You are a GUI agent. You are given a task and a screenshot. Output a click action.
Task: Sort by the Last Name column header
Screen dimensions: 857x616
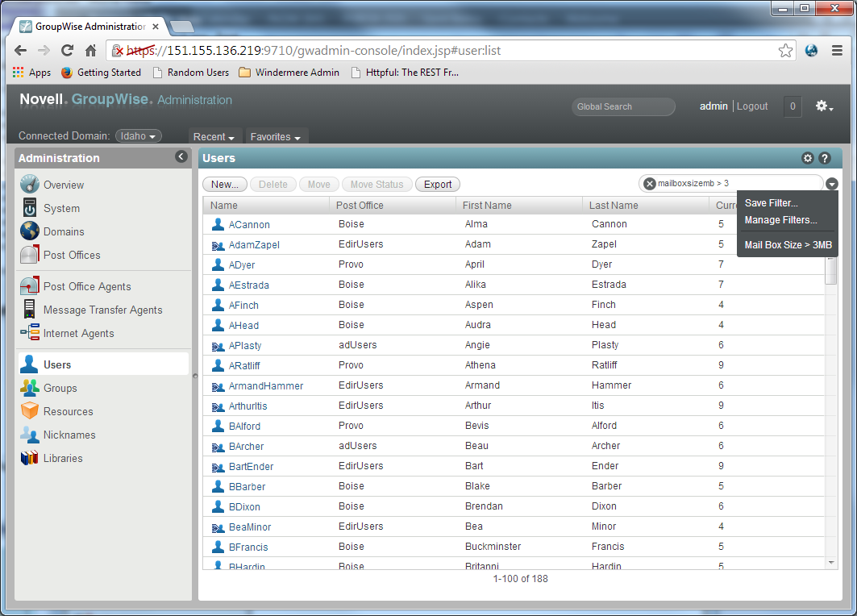pos(646,206)
